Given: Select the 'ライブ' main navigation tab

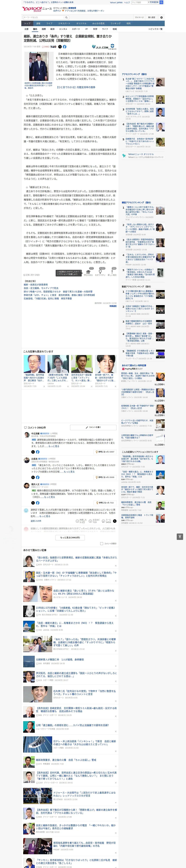Looking at the screenshot, I should click(49, 23).
